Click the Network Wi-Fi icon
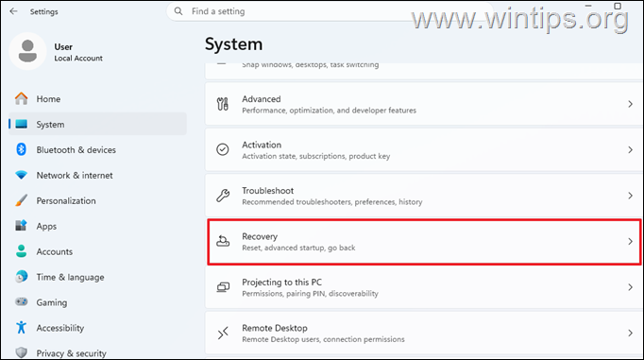This screenshot has width=644, height=360. [22, 175]
